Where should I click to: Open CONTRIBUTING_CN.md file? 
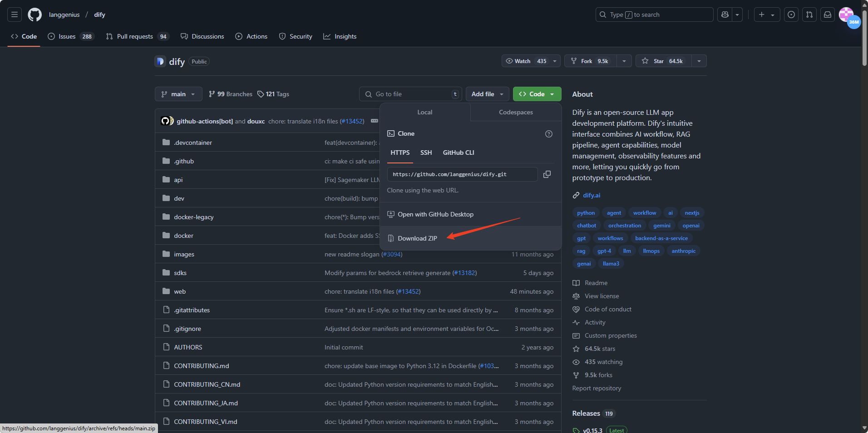(207, 384)
